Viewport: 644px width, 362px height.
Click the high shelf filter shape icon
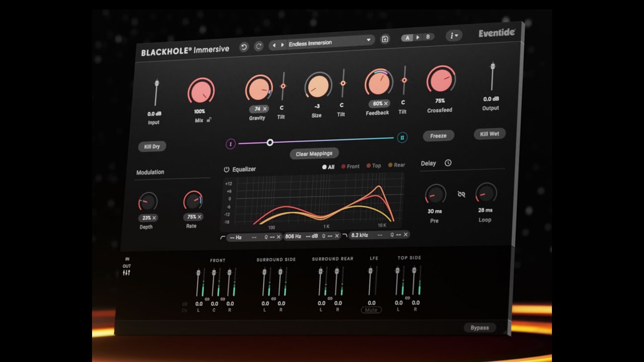click(x=345, y=235)
